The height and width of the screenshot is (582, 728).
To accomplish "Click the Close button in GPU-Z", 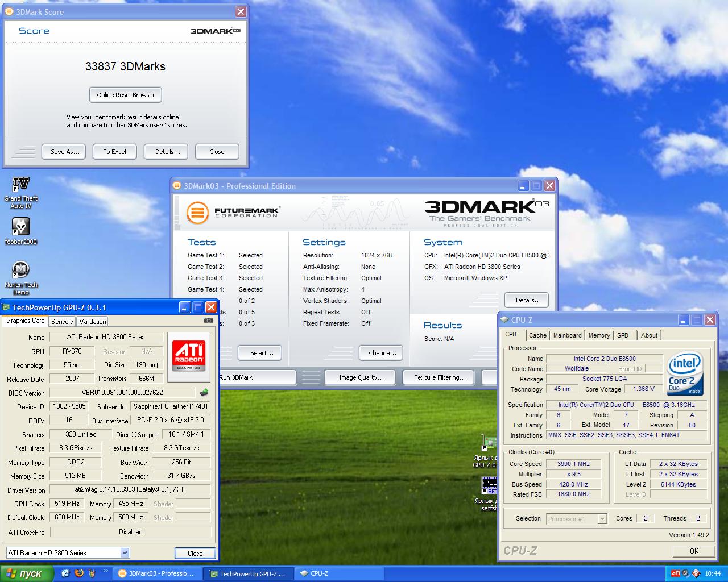I will 195,553.
